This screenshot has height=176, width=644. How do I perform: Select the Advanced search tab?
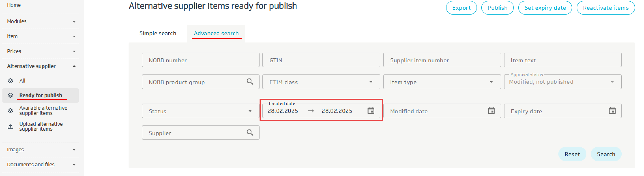pos(216,33)
